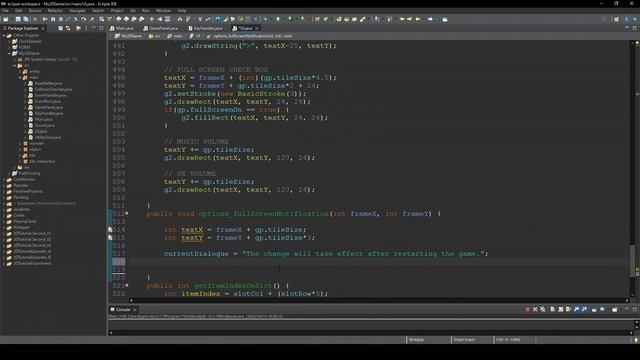Collapse All in Package Explorer toolbar

[x=60, y=28]
